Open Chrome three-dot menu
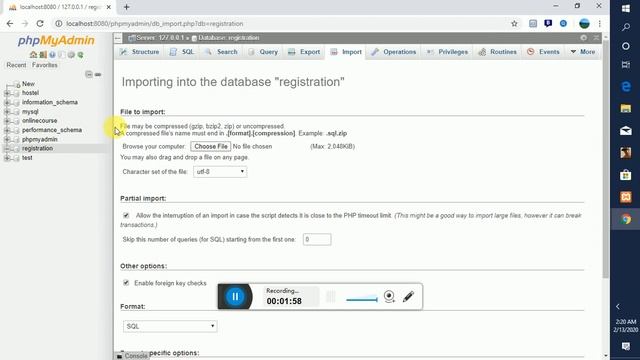 tap(600, 24)
